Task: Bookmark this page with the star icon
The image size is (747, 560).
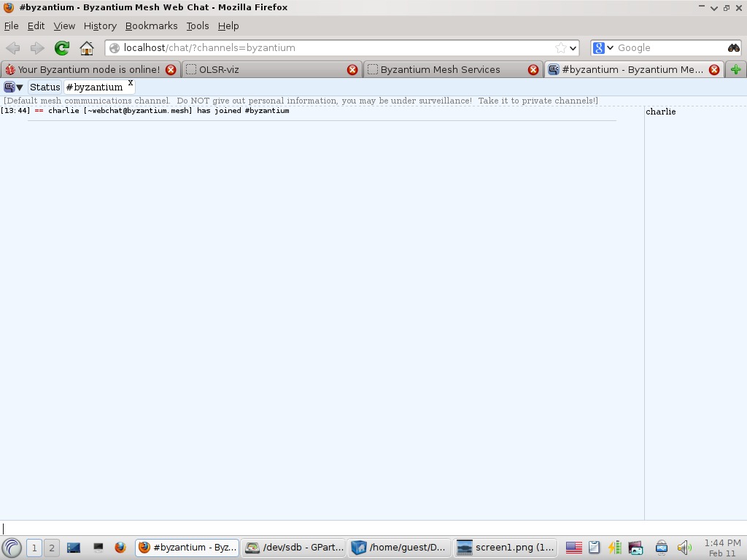Action: click(x=561, y=47)
